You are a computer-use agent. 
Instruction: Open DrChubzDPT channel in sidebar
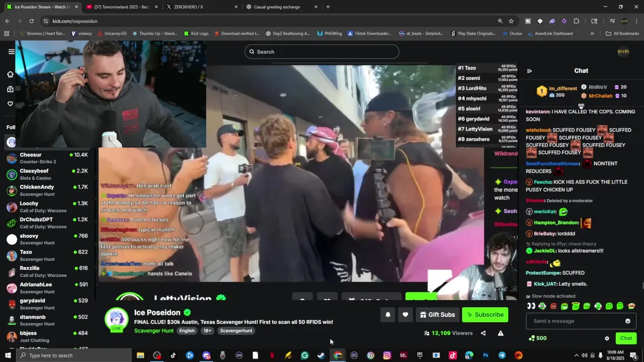(x=47, y=223)
